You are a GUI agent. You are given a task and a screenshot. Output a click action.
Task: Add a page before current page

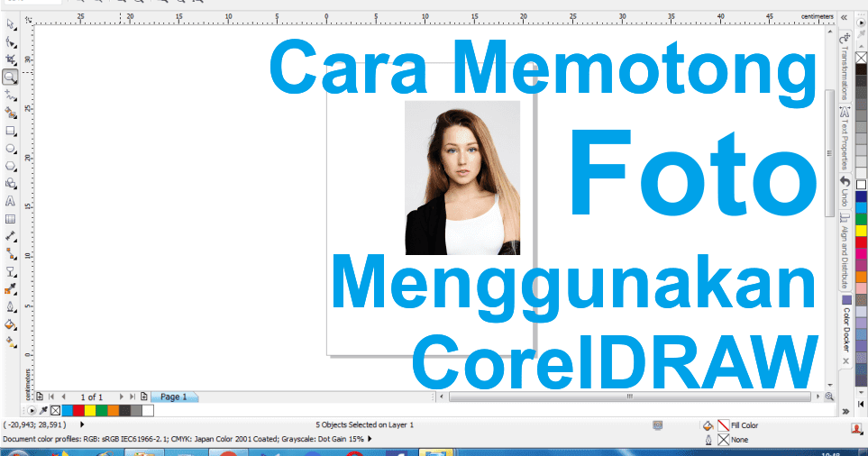click(40, 397)
